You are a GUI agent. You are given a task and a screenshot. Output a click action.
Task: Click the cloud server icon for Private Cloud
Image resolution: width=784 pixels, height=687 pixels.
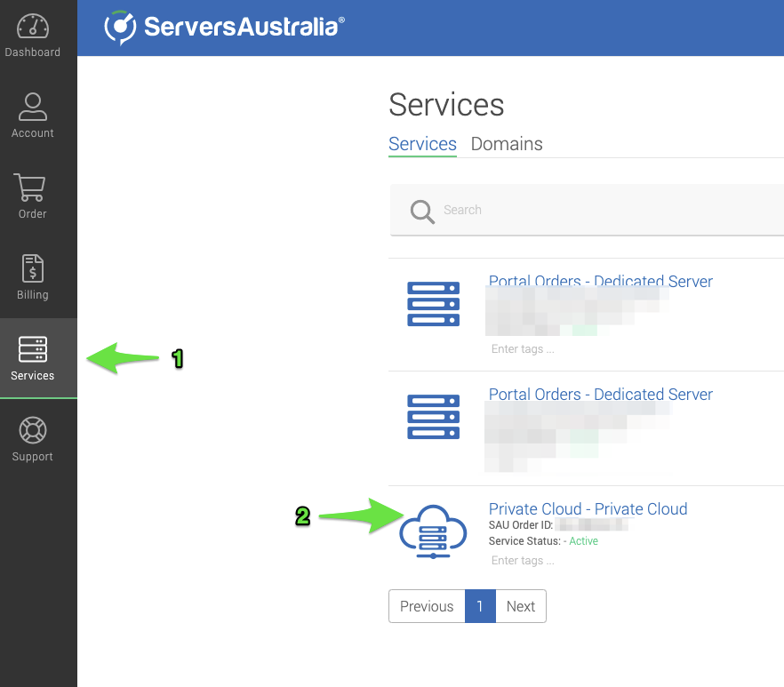(x=433, y=529)
